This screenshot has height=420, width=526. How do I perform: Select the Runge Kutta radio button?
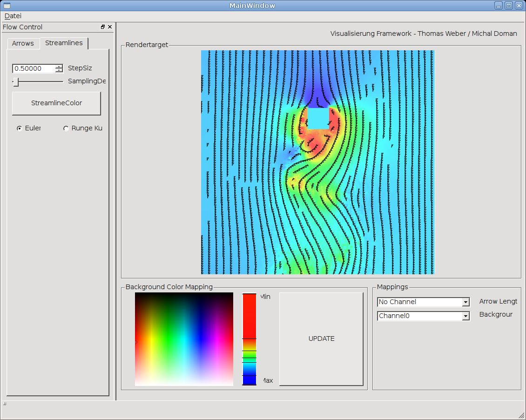click(66, 129)
